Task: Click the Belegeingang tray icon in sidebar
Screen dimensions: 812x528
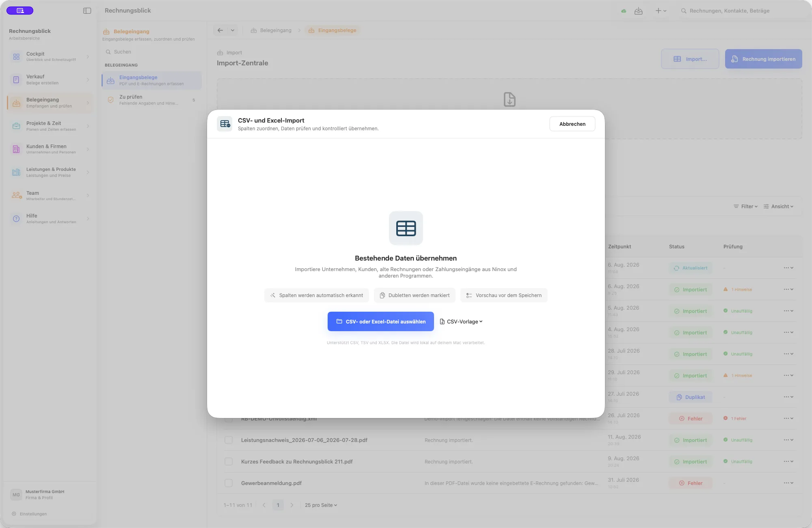Action: [x=16, y=103]
